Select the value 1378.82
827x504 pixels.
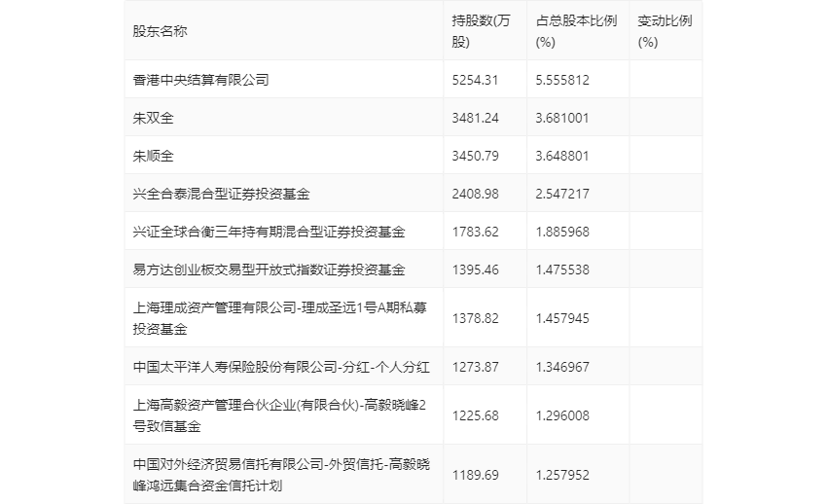click(x=475, y=318)
